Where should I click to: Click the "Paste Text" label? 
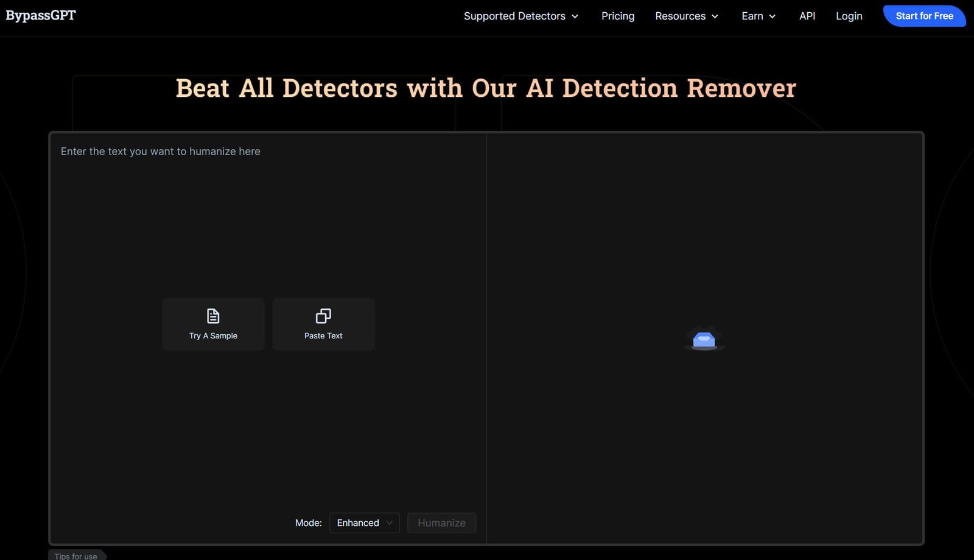[x=323, y=336]
